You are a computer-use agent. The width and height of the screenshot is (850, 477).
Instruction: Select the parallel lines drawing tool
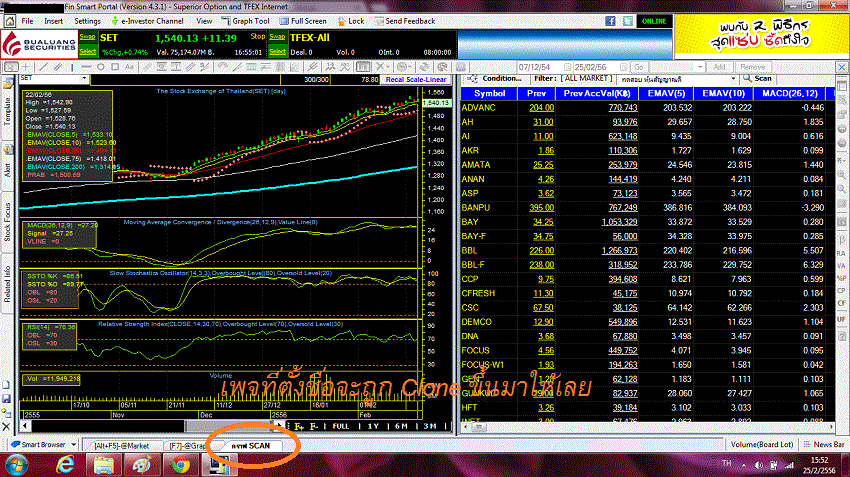pos(57,67)
